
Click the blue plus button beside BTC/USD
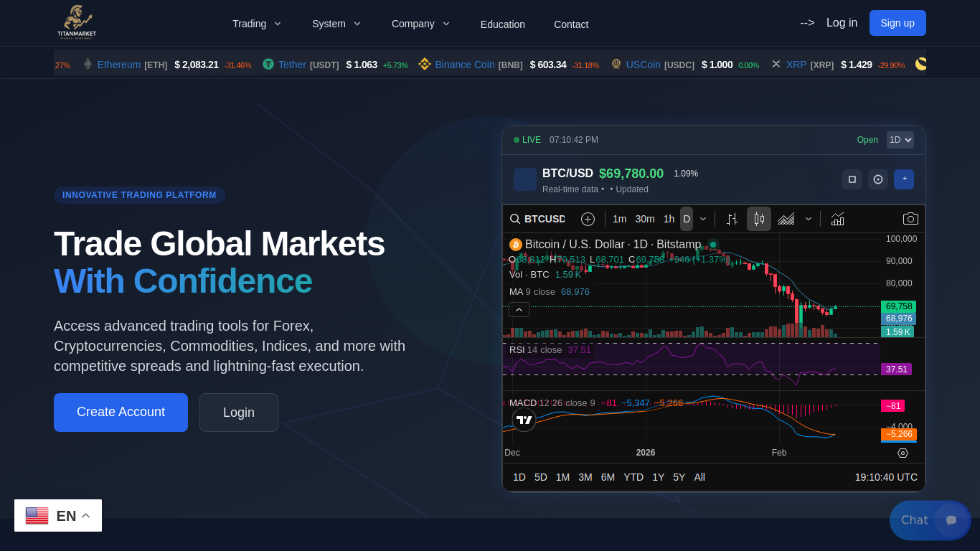click(x=904, y=179)
